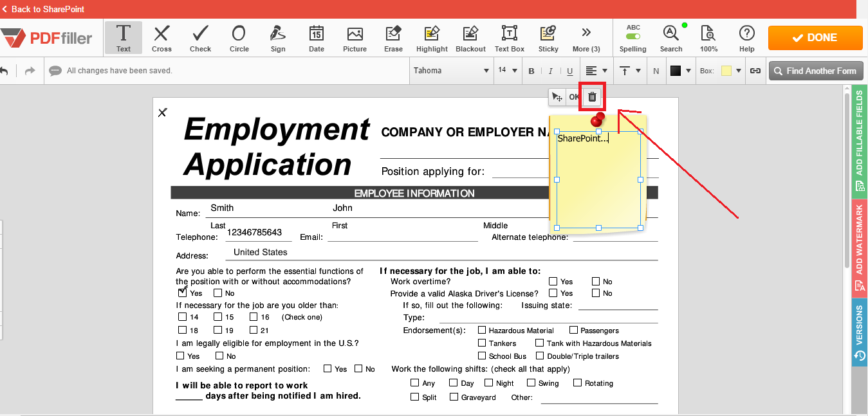Check Yes for Work overtime
Viewport: 868px width, 416px height.
pyautogui.click(x=553, y=281)
